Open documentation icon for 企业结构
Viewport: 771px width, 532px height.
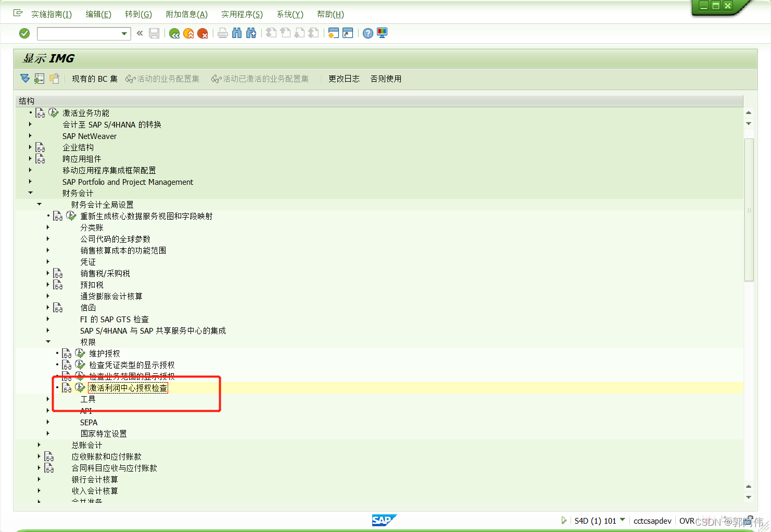click(41, 147)
